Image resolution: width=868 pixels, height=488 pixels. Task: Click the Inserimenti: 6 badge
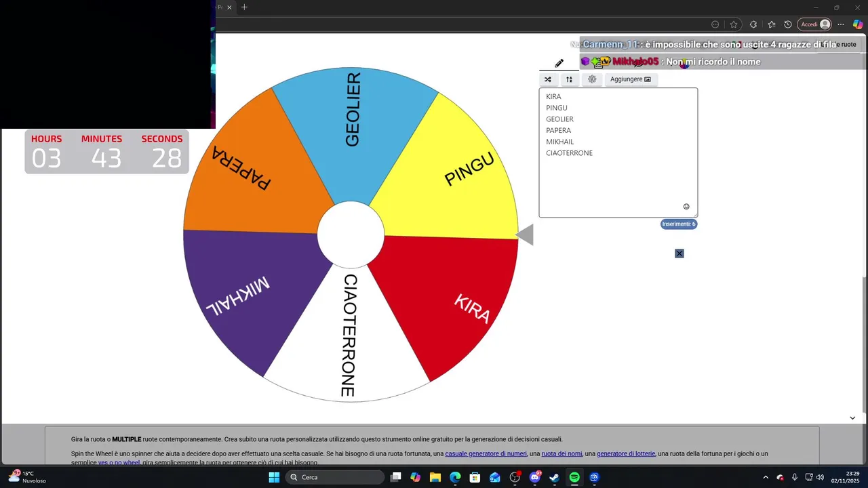679,224
